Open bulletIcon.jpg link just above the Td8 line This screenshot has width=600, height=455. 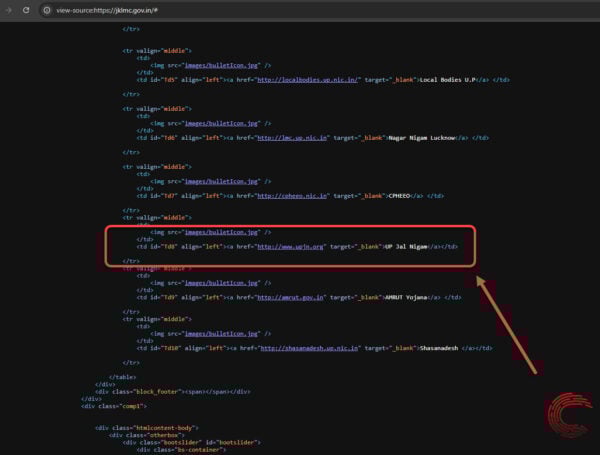[221, 232]
